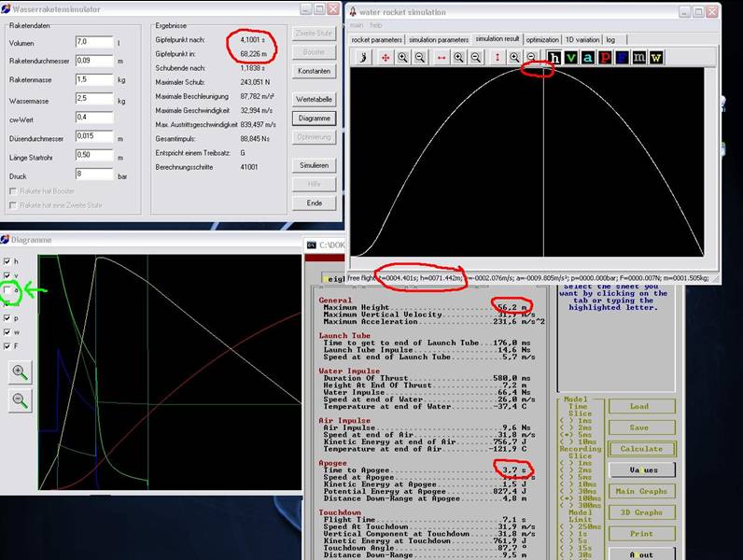Show the height curve with the h icon
The width and height of the screenshot is (743, 560).
click(x=554, y=58)
